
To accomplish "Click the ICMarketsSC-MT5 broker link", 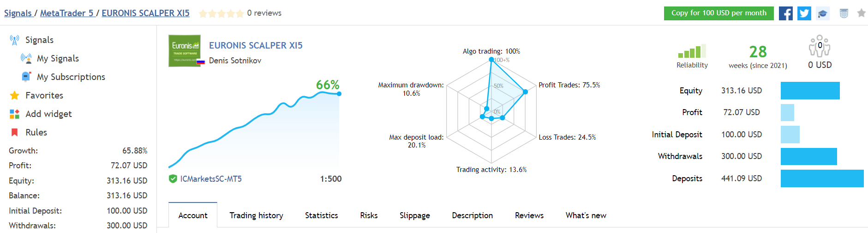I will pos(211,179).
